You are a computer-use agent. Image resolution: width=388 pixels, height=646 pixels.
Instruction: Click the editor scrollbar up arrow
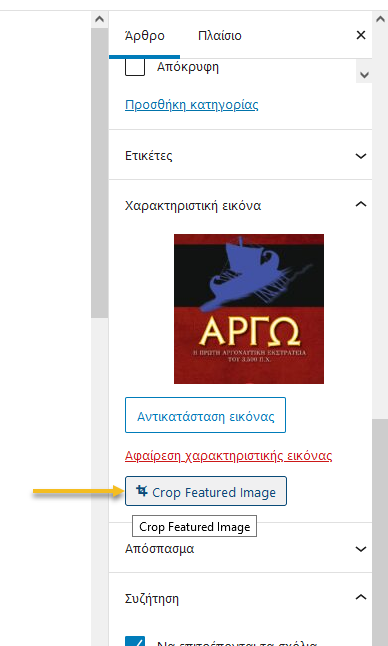pyautogui.click(x=99, y=19)
